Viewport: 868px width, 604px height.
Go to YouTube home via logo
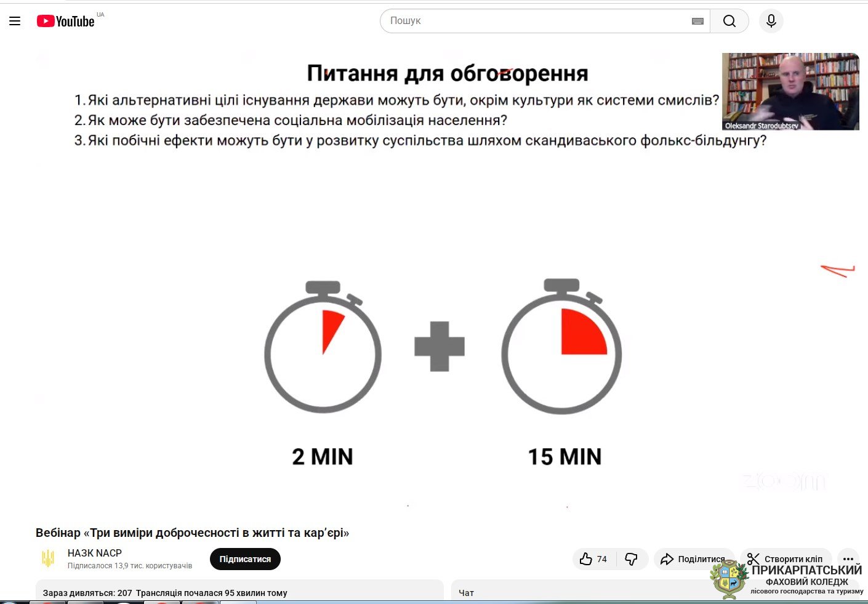[66, 21]
